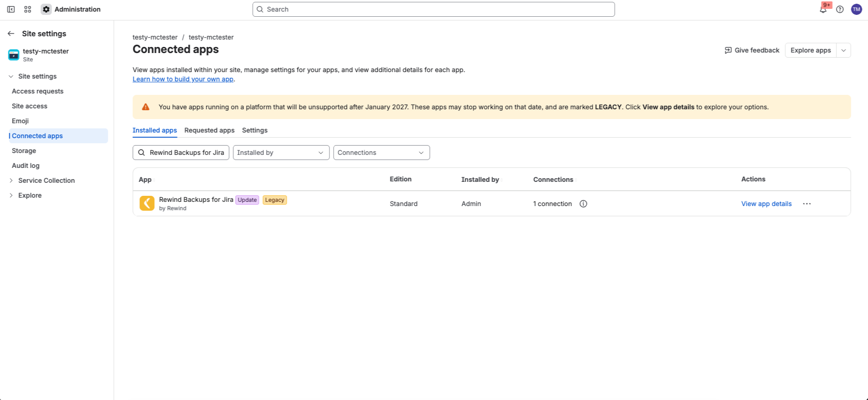
Task: Open the Explore apps dropdown arrow
Action: coord(844,50)
